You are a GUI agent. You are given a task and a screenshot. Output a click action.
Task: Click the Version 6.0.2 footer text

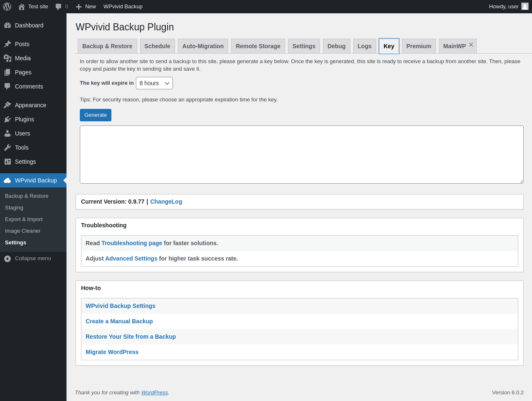508,393
